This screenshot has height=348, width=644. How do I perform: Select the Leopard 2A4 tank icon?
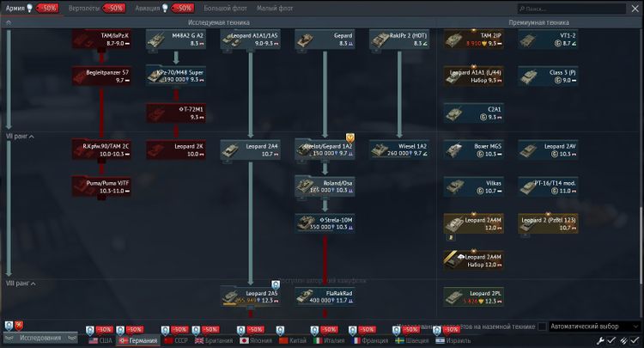[250, 150]
